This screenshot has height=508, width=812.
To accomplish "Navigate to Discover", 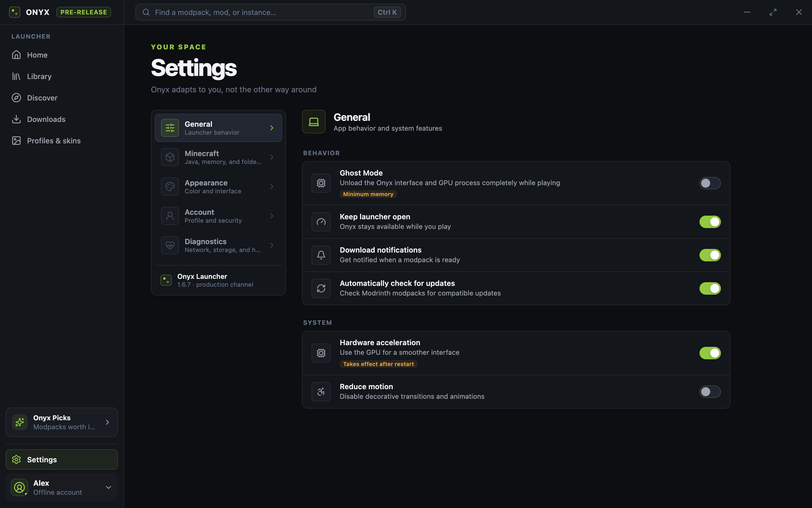I will pos(62,98).
